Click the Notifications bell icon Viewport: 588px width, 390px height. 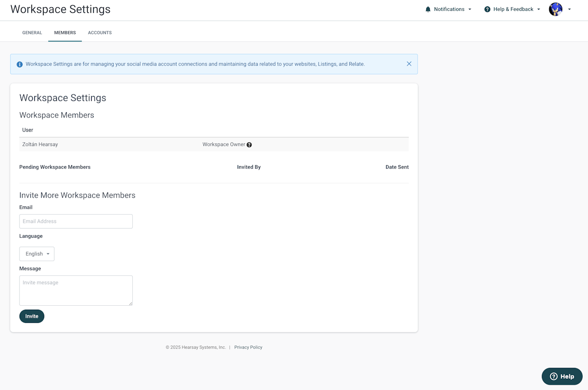click(428, 9)
